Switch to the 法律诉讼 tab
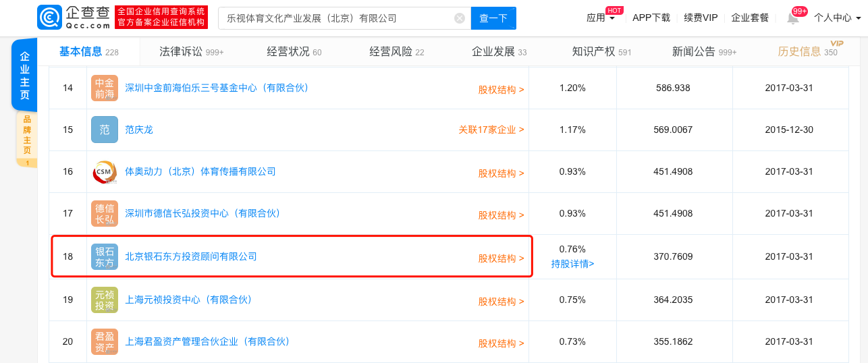The image size is (868, 363). [x=191, y=51]
